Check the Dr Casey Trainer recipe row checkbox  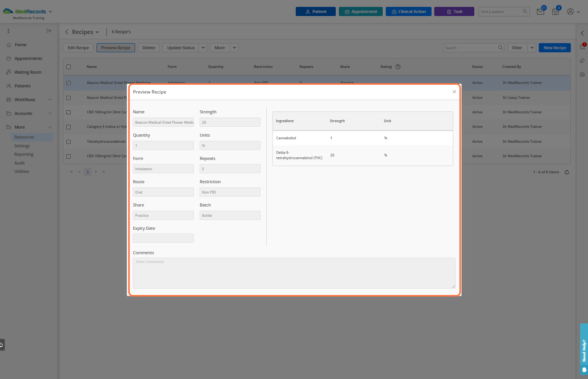(69, 98)
